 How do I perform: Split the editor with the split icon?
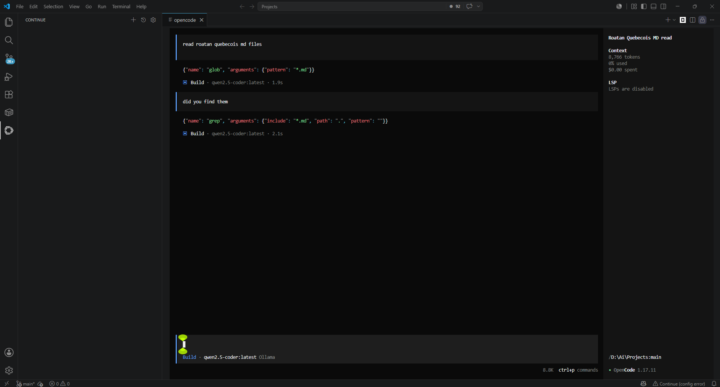[x=692, y=20]
